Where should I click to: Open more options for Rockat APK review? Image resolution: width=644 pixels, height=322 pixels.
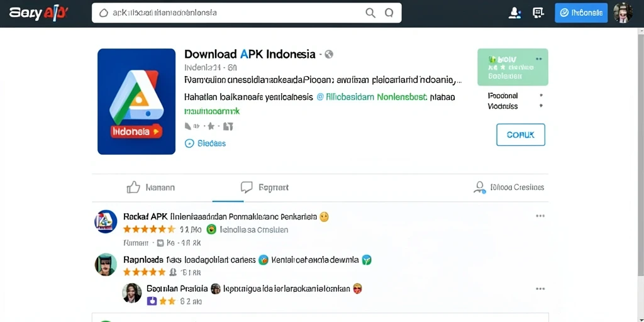coord(540,216)
